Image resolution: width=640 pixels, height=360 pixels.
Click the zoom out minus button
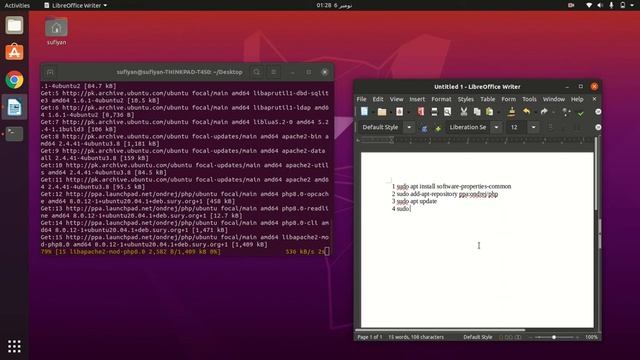pyautogui.click(x=530, y=337)
